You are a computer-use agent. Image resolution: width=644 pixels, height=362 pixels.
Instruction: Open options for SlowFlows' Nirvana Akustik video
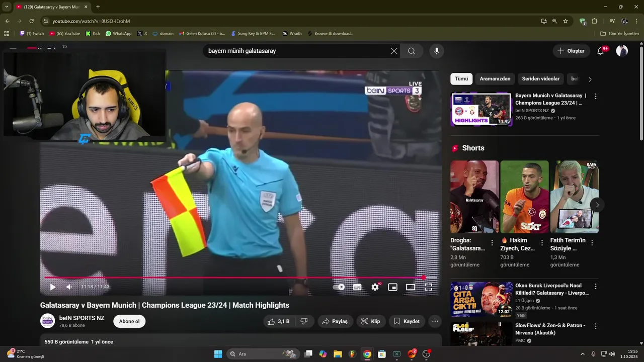[x=596, y=326]
